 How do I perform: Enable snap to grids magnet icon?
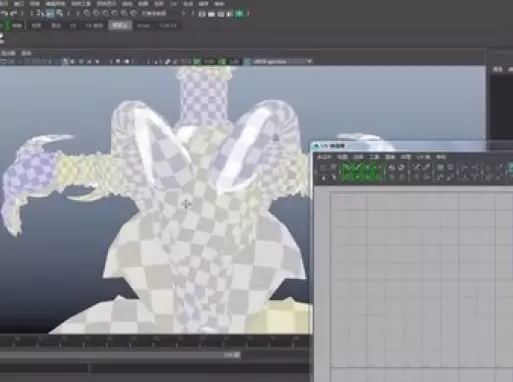pos(87,14)
